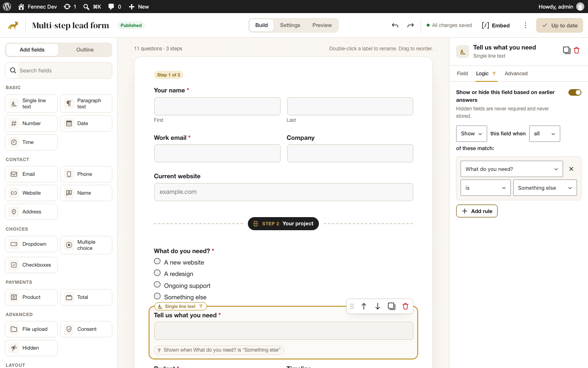Open the 'Something else' value dropdown
Viewport: 588px width, 368px height.
(545, 188)
